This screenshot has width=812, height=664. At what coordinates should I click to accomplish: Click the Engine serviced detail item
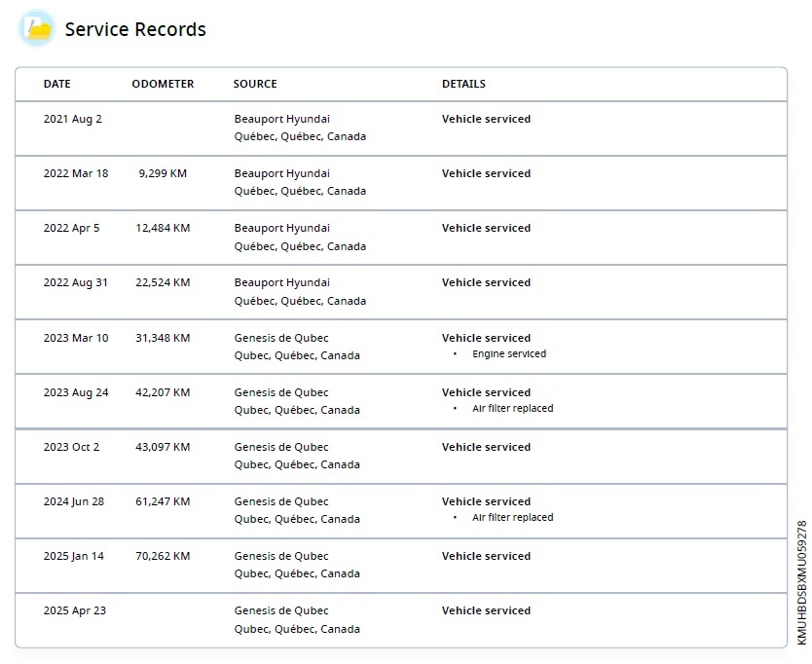click(509, 354)
